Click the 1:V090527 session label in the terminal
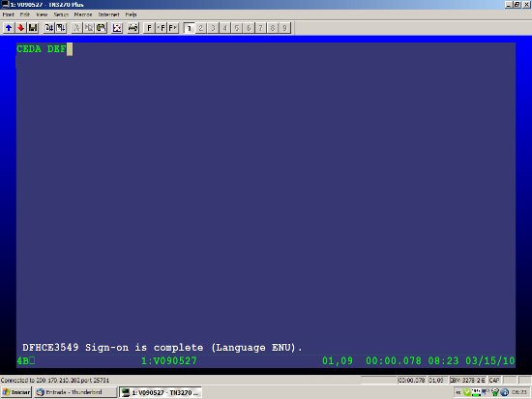The image size is (532, 399). click(169, 360)
